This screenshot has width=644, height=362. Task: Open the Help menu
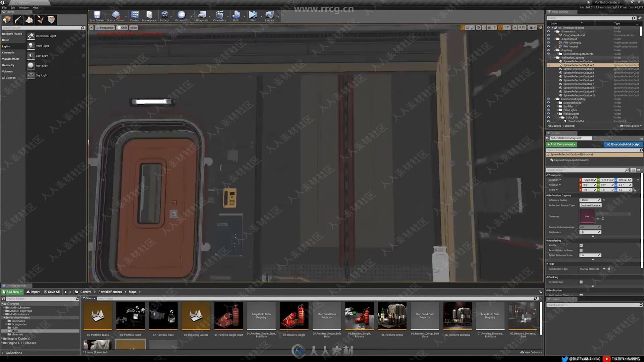point(35,7)
